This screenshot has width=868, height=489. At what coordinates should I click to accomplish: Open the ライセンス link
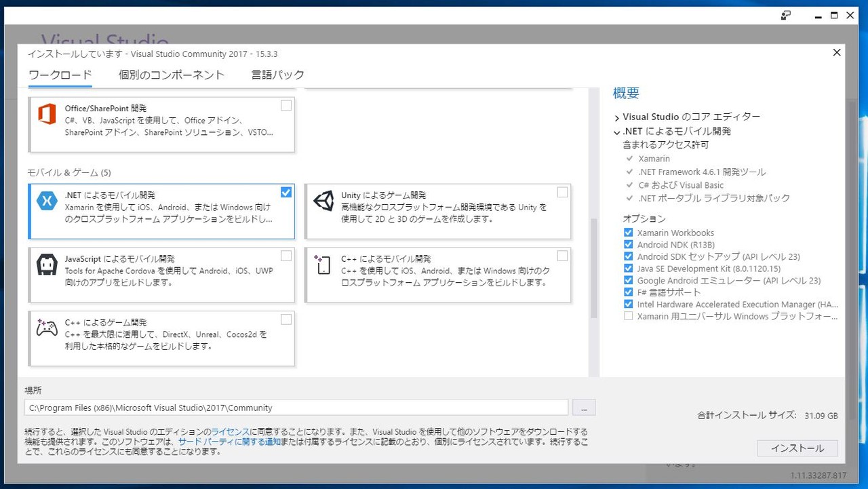(x=230, y=431)
